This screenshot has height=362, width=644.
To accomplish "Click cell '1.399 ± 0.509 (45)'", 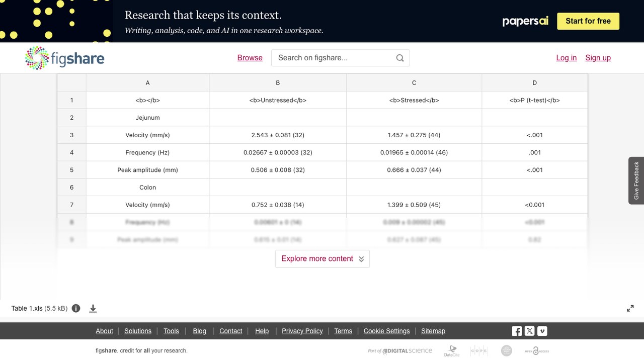I will (414, 205).
